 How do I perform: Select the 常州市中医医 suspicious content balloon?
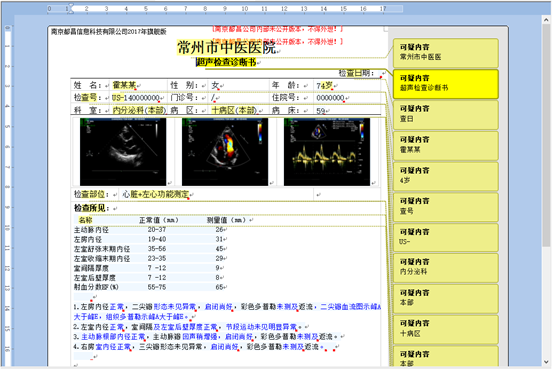click(x=446, y=53)
